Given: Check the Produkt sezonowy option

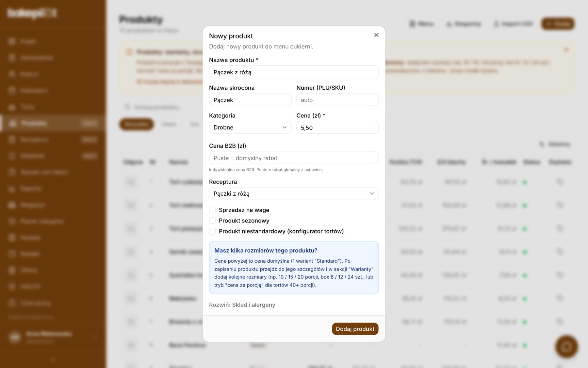Looking at the screenshot, I should (x=212, y=220).
